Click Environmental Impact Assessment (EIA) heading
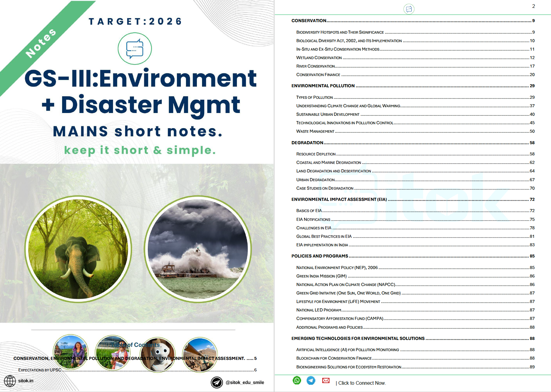Viewport: 551px width, 392px height. (339, 199)
